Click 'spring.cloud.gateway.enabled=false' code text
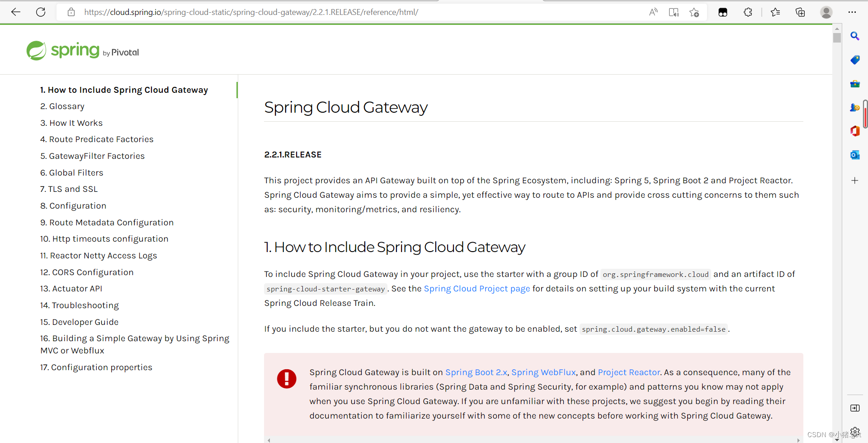 654,329
